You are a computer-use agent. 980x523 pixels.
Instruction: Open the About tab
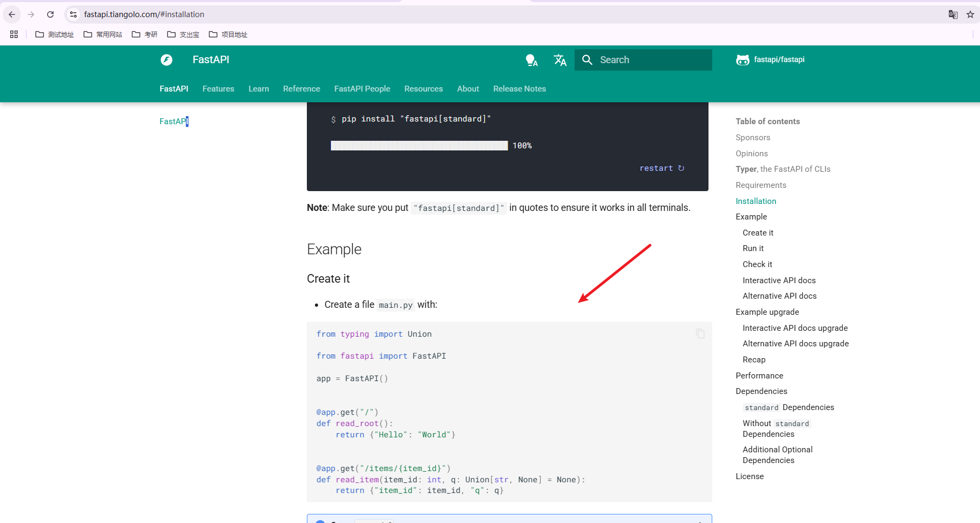(468, 89)
